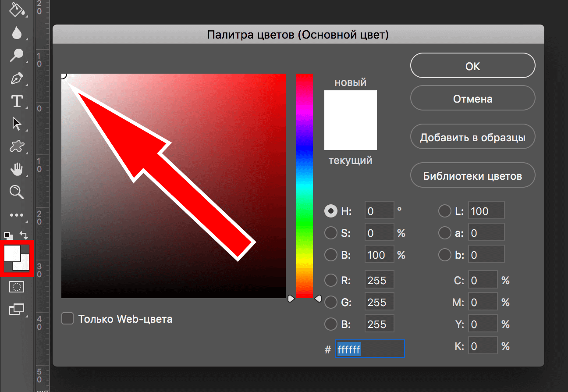Select the S: saturation radio button
This screenshot has width=568, height=392.
pos(330,233)
